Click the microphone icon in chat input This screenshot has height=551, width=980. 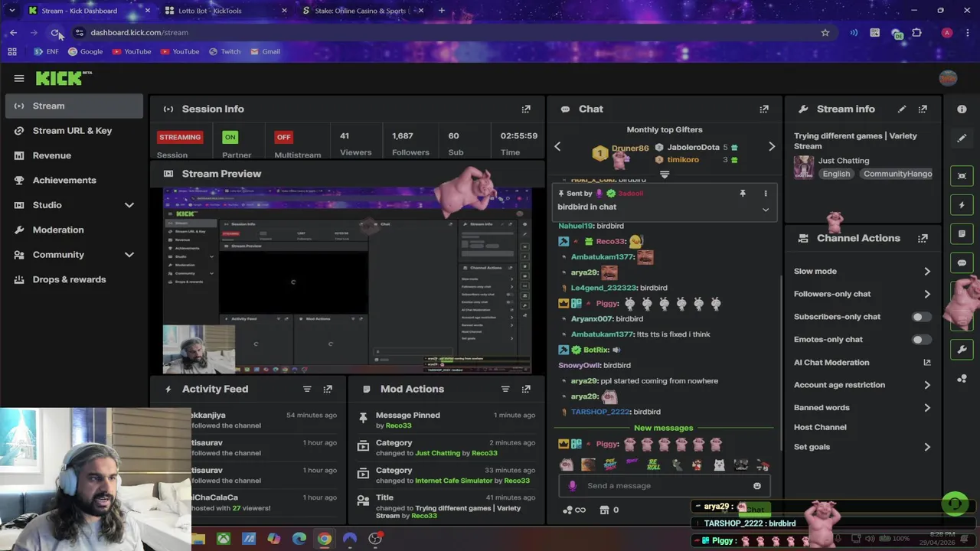[572, 486]
